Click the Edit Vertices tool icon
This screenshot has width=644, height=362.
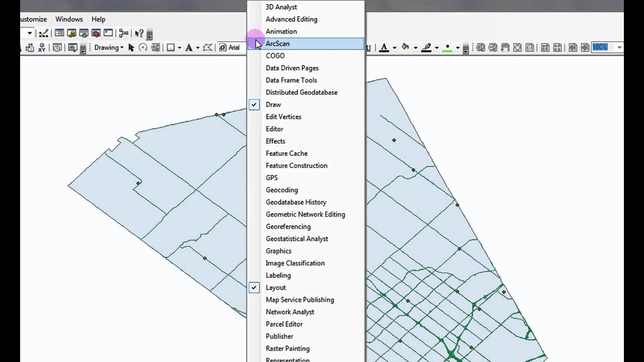[207, 48]
